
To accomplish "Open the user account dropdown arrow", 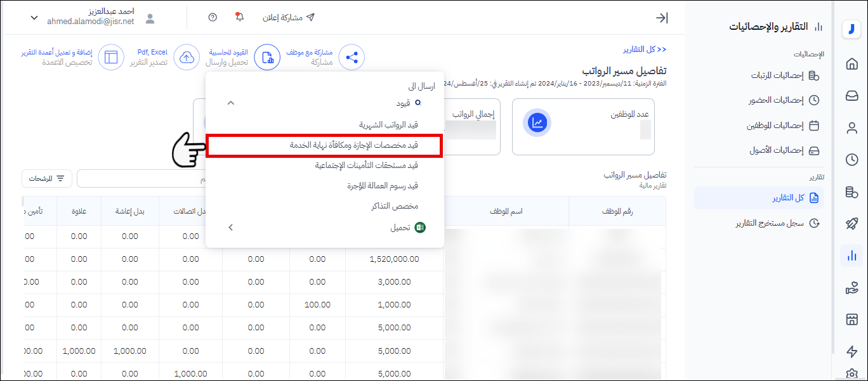I will [x=34, y=18].
